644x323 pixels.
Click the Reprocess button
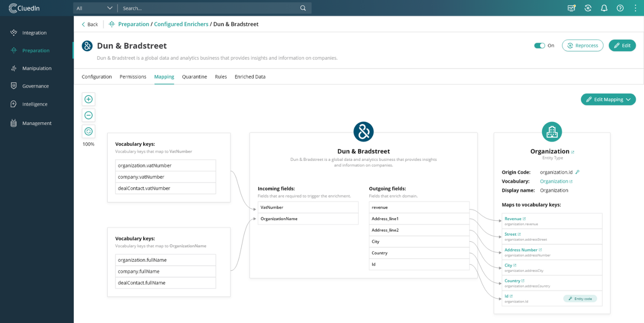coord(582,46)
